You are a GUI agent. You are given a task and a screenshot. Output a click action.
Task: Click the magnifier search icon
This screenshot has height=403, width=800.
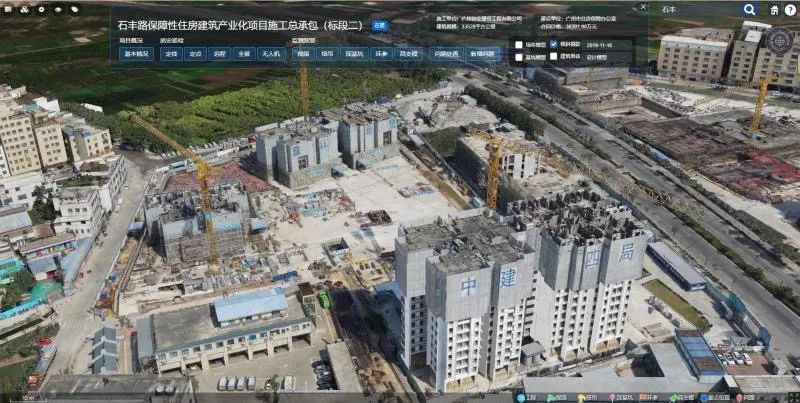tap(749, 9)
